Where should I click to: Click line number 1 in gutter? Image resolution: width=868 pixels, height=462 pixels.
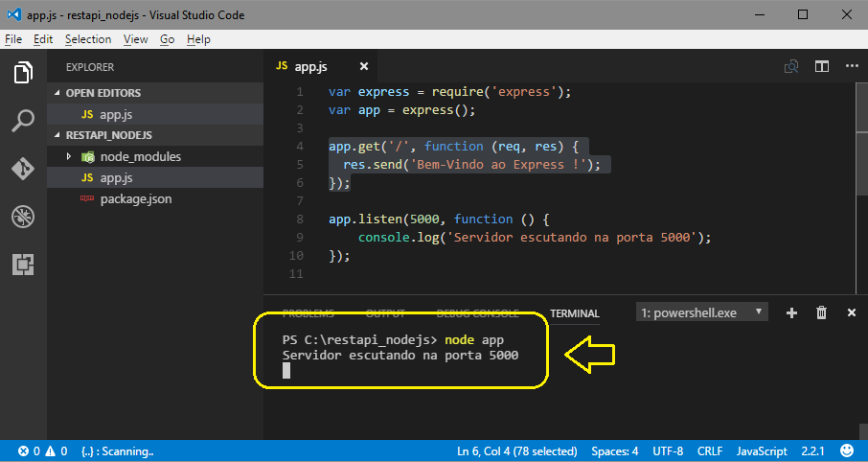pos(300,91)
